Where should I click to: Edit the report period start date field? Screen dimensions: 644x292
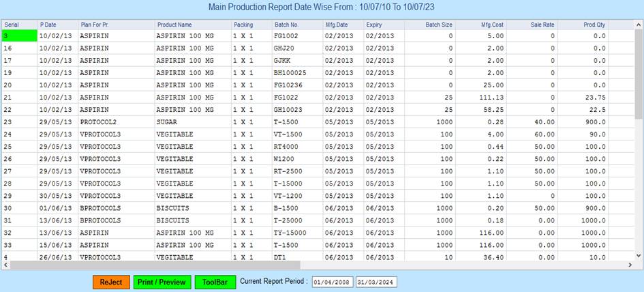[x=332, y=282]
